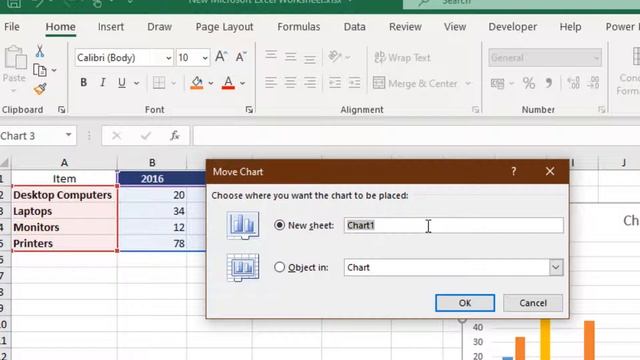Click the Cut scissors icon

pyautogui.click(x=40, y=51)
